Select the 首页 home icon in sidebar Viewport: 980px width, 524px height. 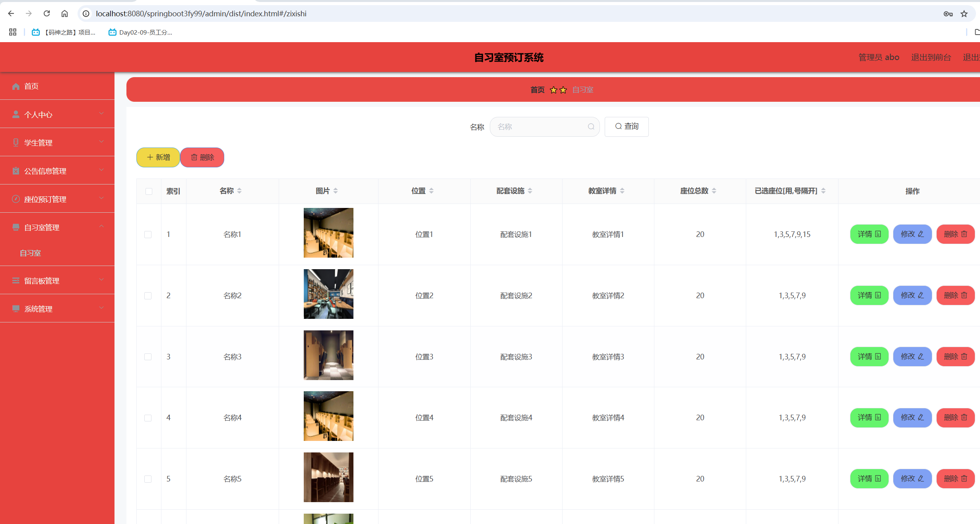click(x=16, y=86)
